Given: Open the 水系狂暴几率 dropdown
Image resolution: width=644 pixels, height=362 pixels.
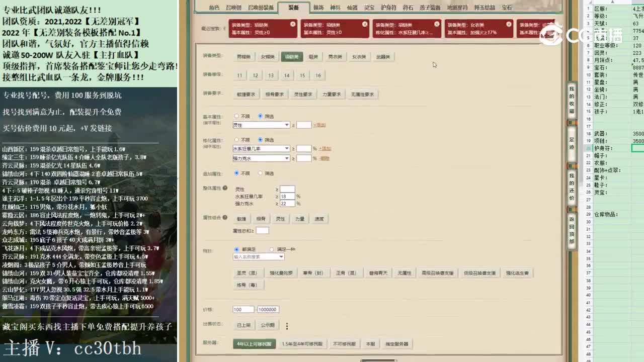Looking at the screenshot, I should pyautogui.click(x=261, y=147).
